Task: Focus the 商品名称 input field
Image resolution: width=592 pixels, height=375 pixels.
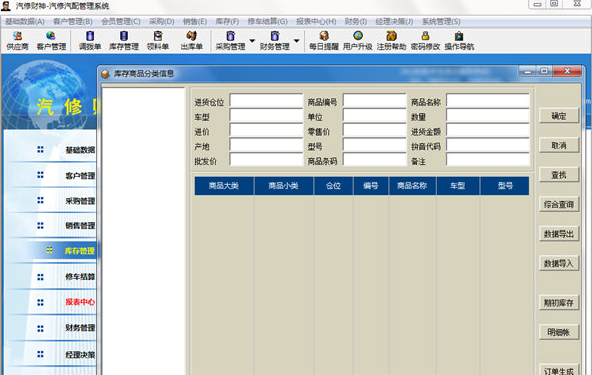Action: (x=488, y=101)
